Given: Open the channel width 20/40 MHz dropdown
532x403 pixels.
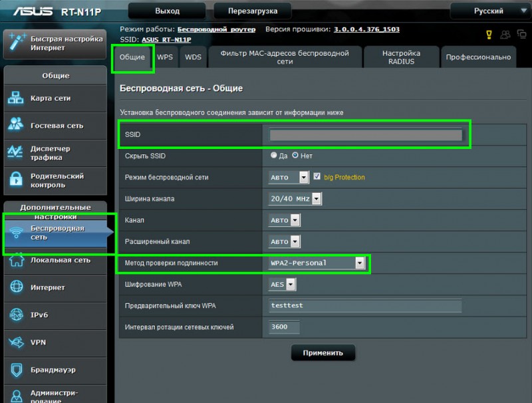Looking at the screenshot, I should (x=295, y=199).
